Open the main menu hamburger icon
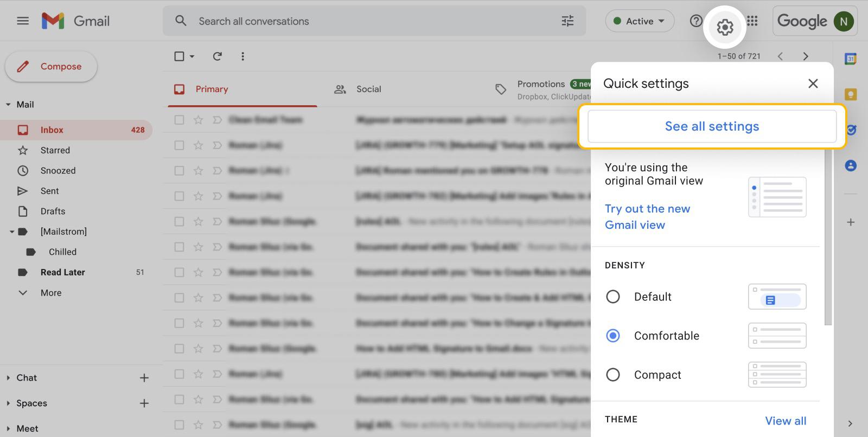 click(23, 21)
